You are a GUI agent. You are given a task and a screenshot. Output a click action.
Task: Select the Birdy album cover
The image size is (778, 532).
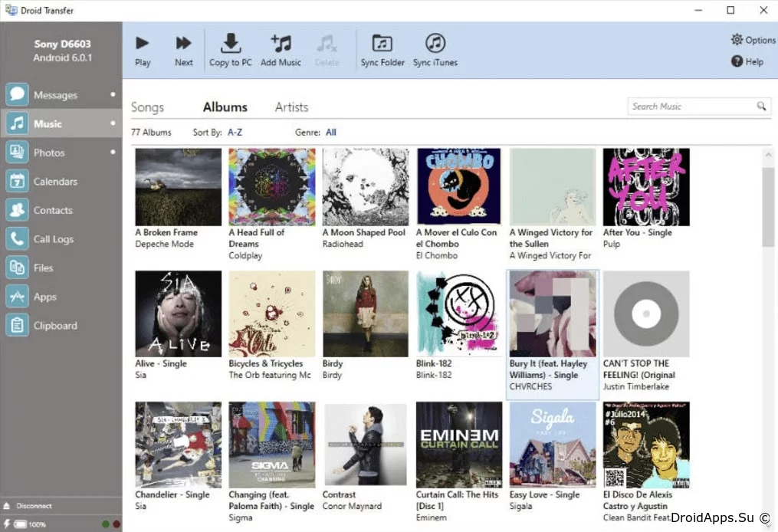[366, 314]
